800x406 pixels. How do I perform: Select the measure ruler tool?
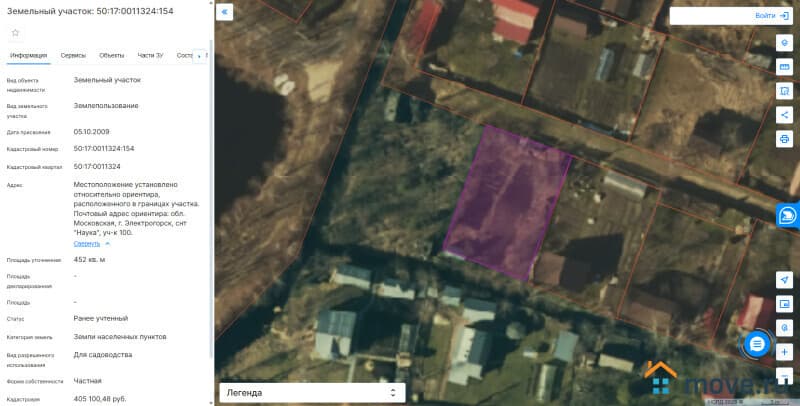(784, 67)
